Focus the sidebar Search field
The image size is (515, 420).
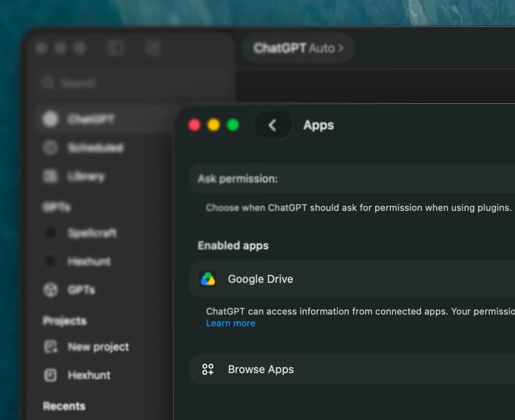pyautogui.click(x=132, y=83)
